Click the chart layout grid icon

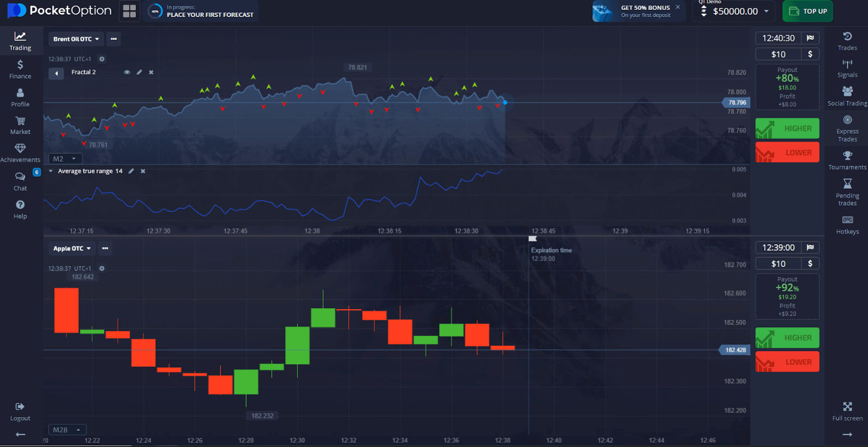(x=129, y=11)
